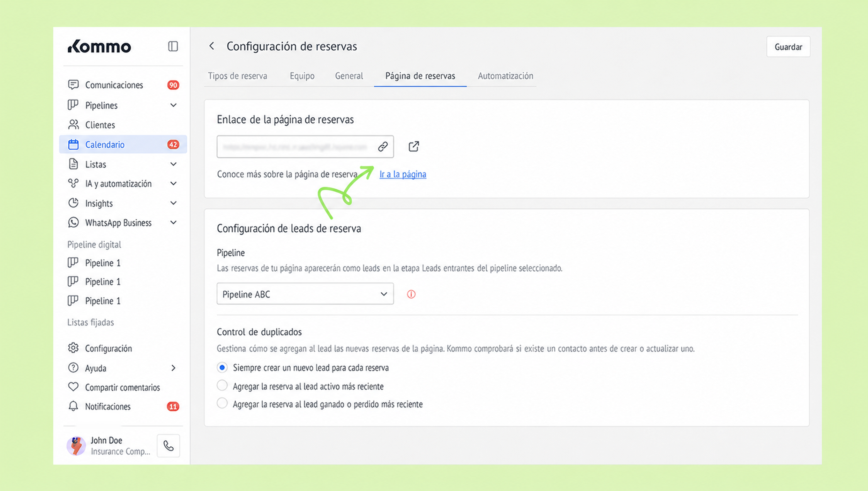Viewport: 868px width, 491px height.
Task: Open the Notificaciones bell icon
Action: [x=73, y=406]
